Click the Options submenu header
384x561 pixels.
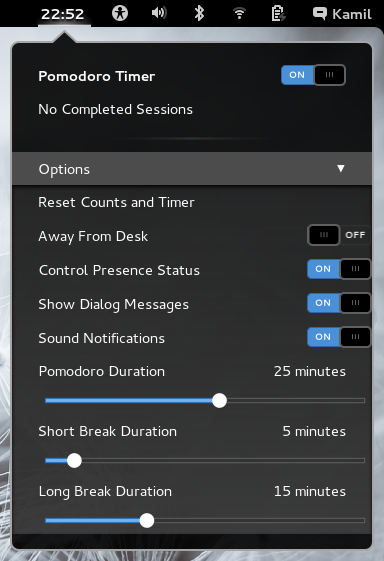[192, 169]
